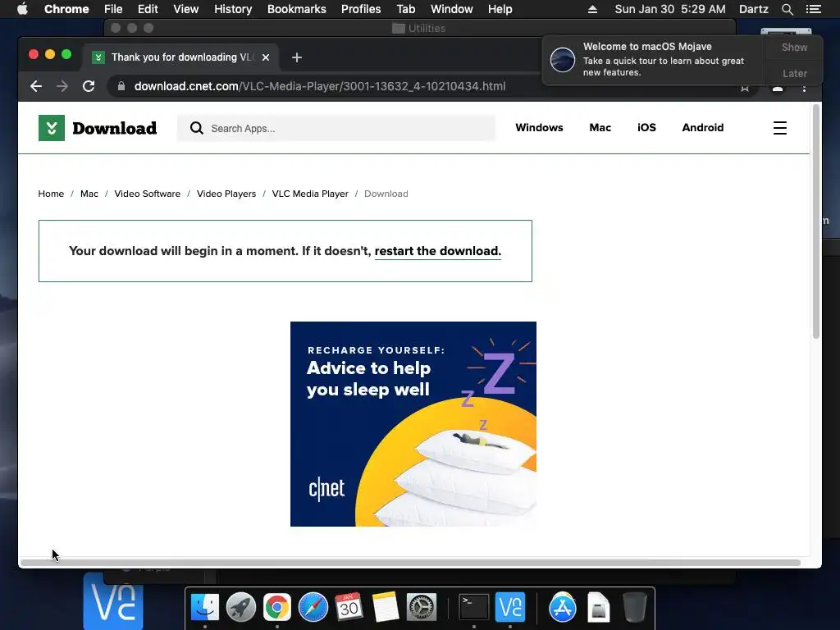Open App Store from the Dock
Screen dimensions: 840x630
click(x=563, y=608)
